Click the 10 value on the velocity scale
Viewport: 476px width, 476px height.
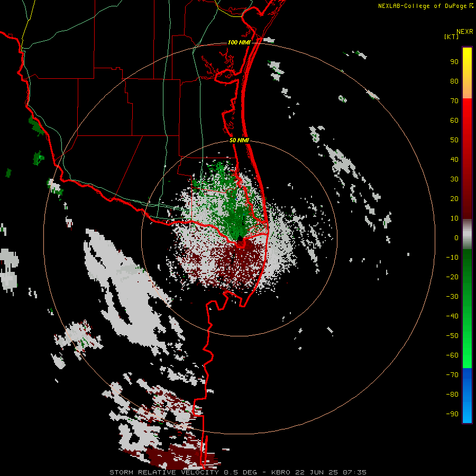click(454, 218)
